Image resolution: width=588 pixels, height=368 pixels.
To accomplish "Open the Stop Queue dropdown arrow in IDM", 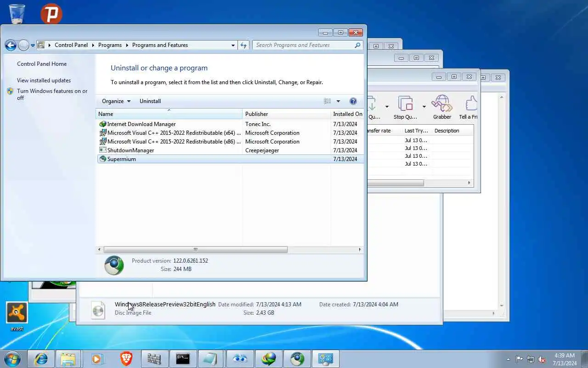I will click(x=424, y=107).
